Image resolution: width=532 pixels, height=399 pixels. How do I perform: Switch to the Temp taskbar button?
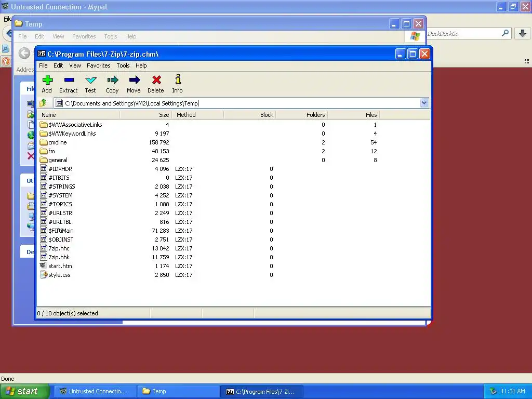pyautogui.click(x=178, y=392)
